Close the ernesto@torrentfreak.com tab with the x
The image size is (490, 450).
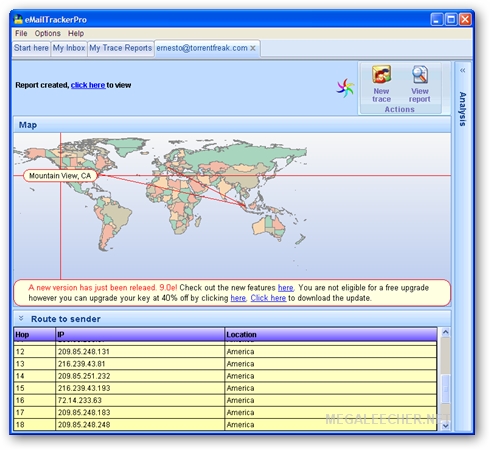[x=253, y=48]
